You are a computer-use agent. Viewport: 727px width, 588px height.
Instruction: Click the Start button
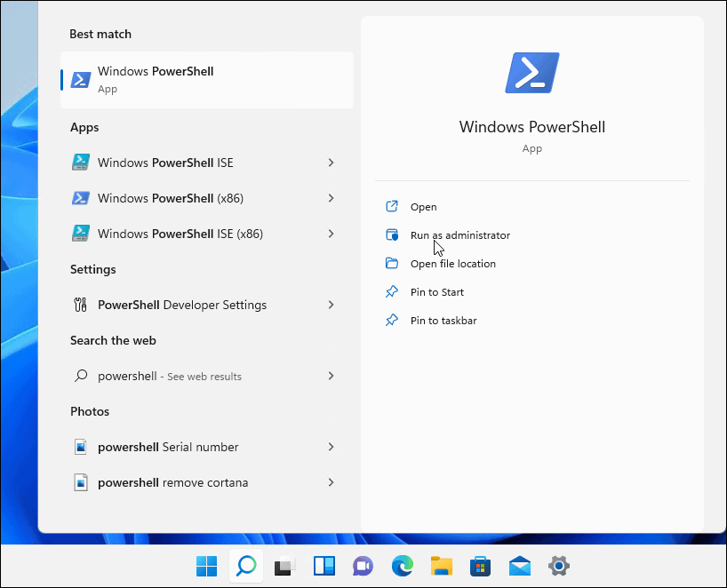(206, 566)
